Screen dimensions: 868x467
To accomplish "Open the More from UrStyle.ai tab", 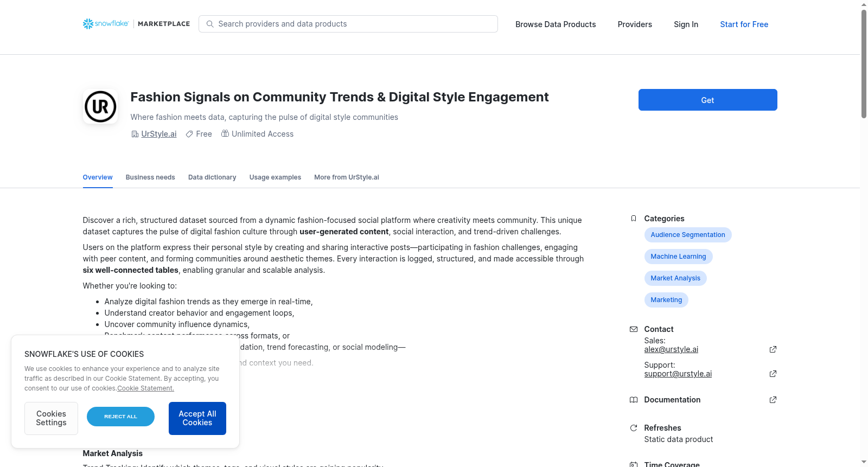I will click(347, 177).
